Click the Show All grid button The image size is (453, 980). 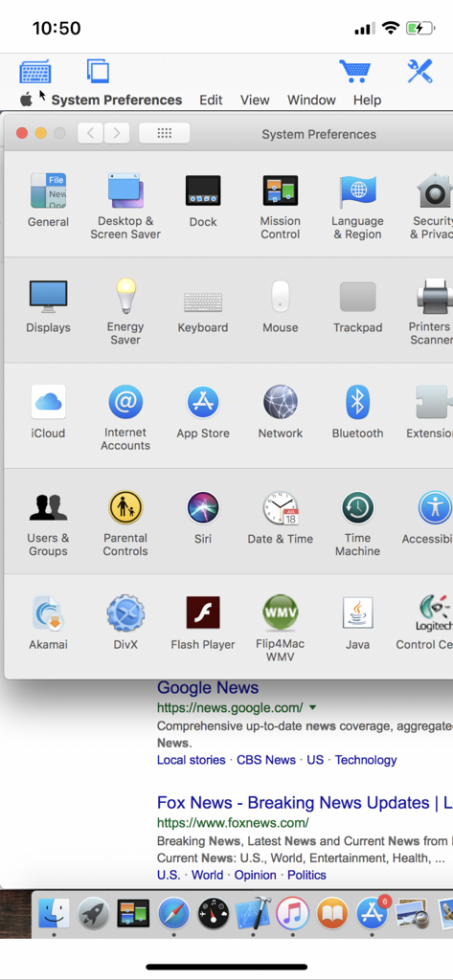click(x=164, y=133)
